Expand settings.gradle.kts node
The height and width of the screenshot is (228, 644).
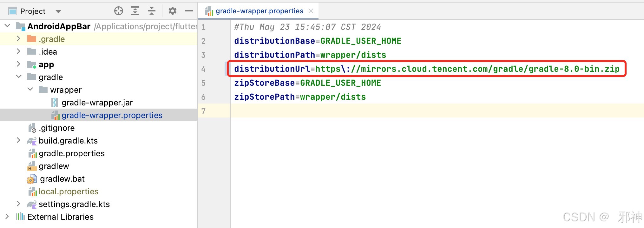[18, 204]
